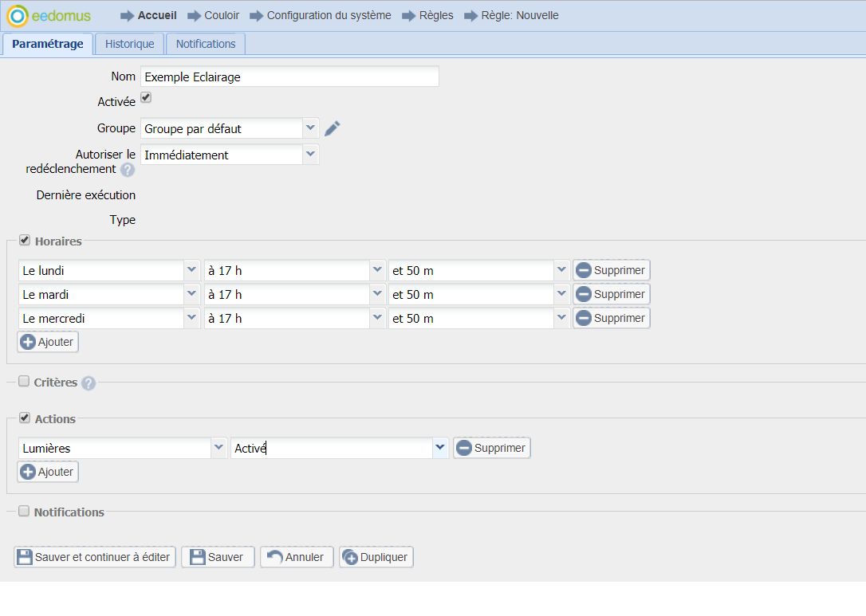The width and height of the screenshot is (866, 616).
Task: Toggle the Horaires section checkbox
Action: pos(24,240)
